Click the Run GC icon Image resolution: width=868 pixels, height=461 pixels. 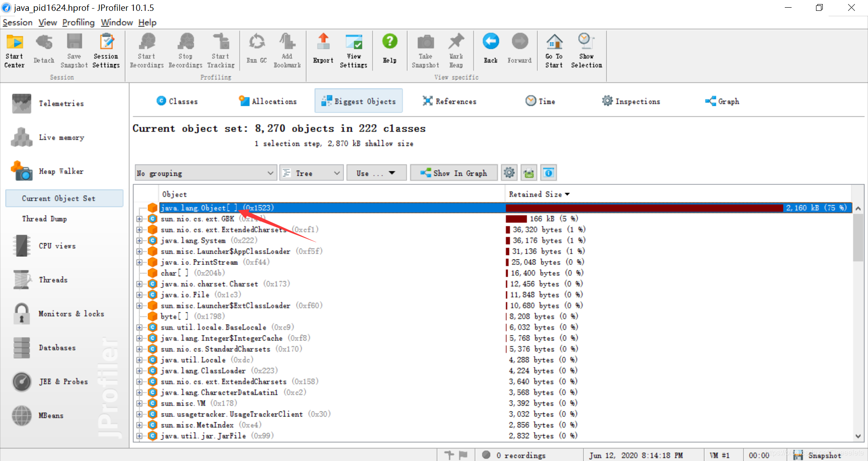257,48
